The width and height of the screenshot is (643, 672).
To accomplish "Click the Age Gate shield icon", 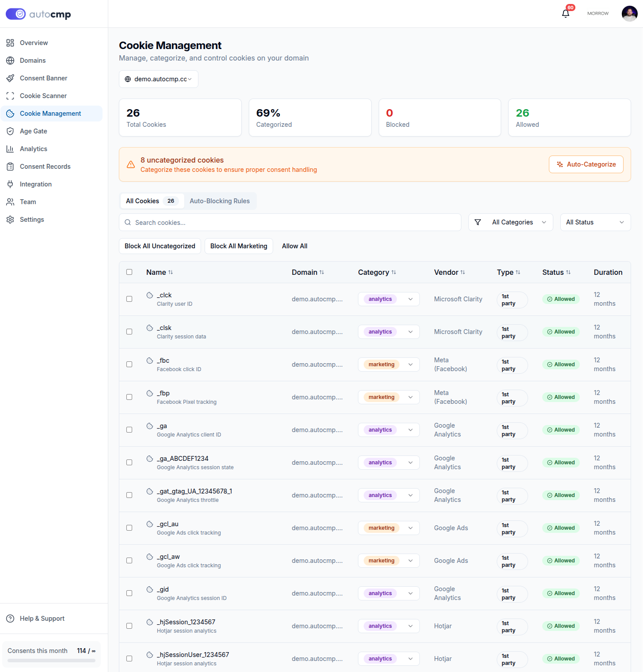I will (10, 131).
